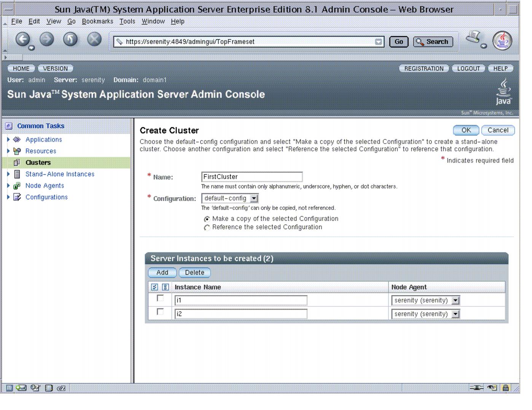
Task: Click the LOGOUT button
Action: point(468,69)
